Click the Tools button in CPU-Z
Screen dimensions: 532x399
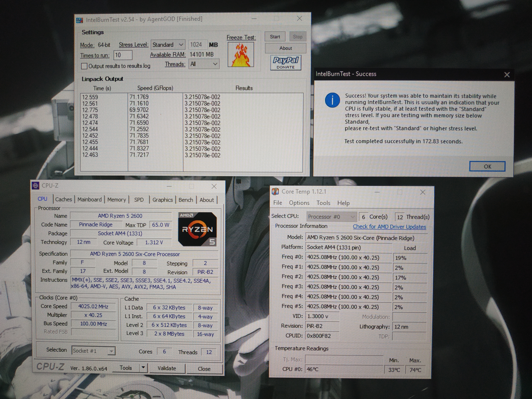[126, 368]
